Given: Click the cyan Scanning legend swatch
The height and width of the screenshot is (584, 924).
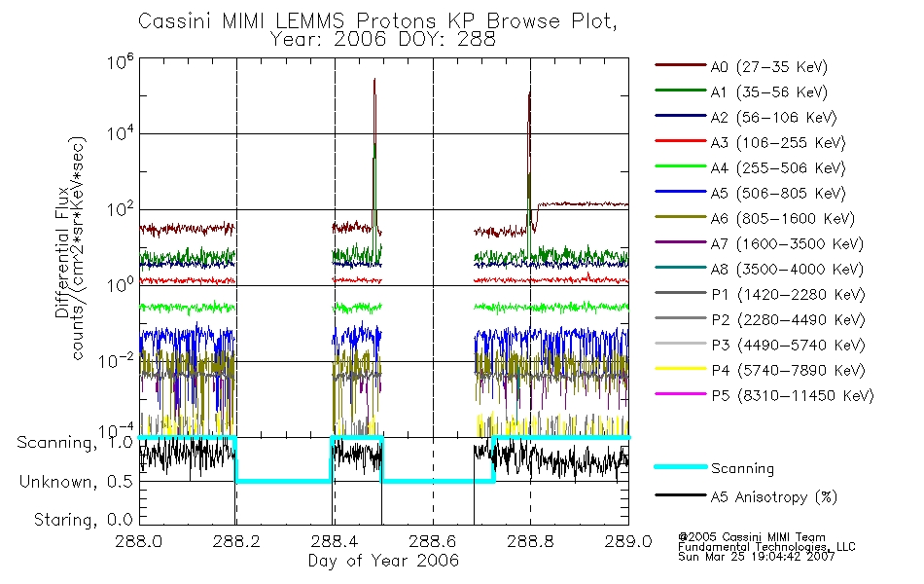Looking at the screenshot, I should [x=680, y=466].
